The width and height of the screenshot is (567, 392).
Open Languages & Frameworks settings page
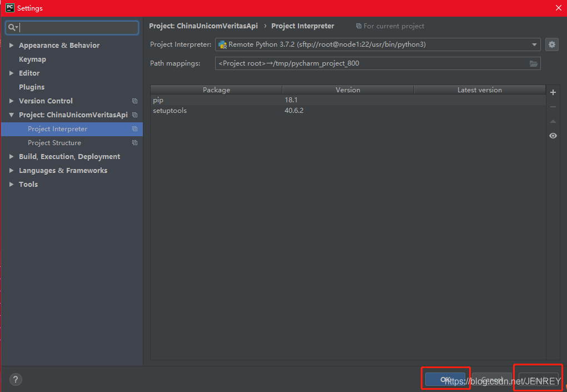[x=63, y=170]
